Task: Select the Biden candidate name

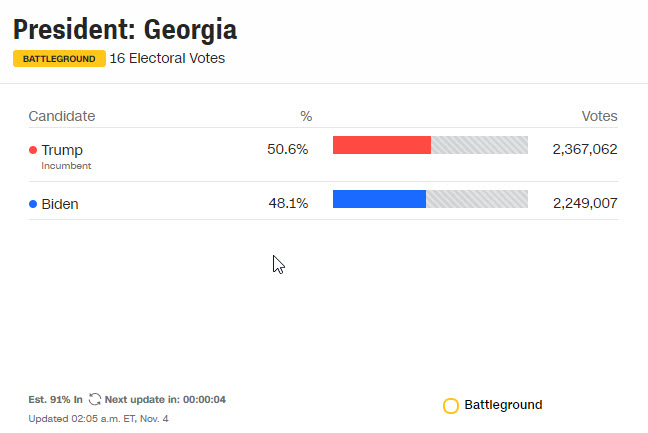Action: (60, 204)
